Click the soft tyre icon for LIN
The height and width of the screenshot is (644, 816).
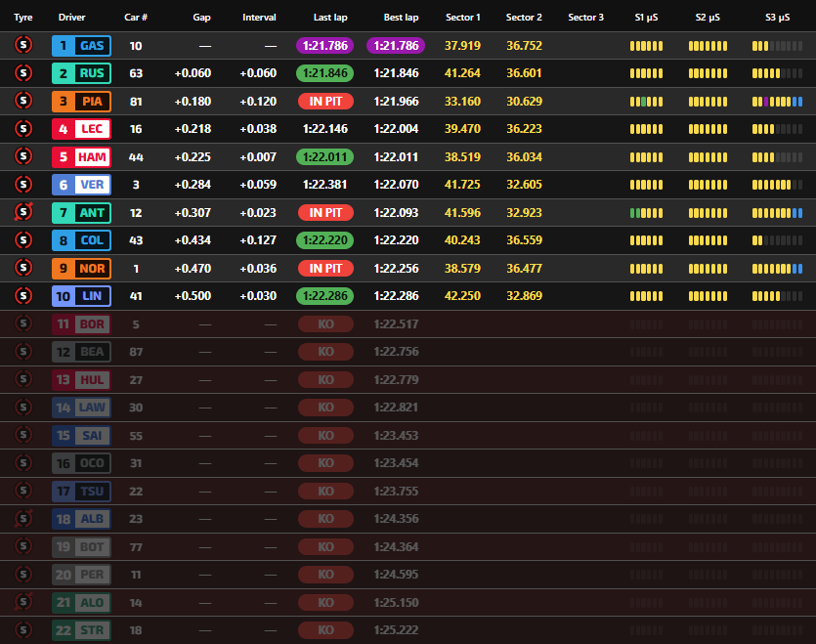point(22,296)
